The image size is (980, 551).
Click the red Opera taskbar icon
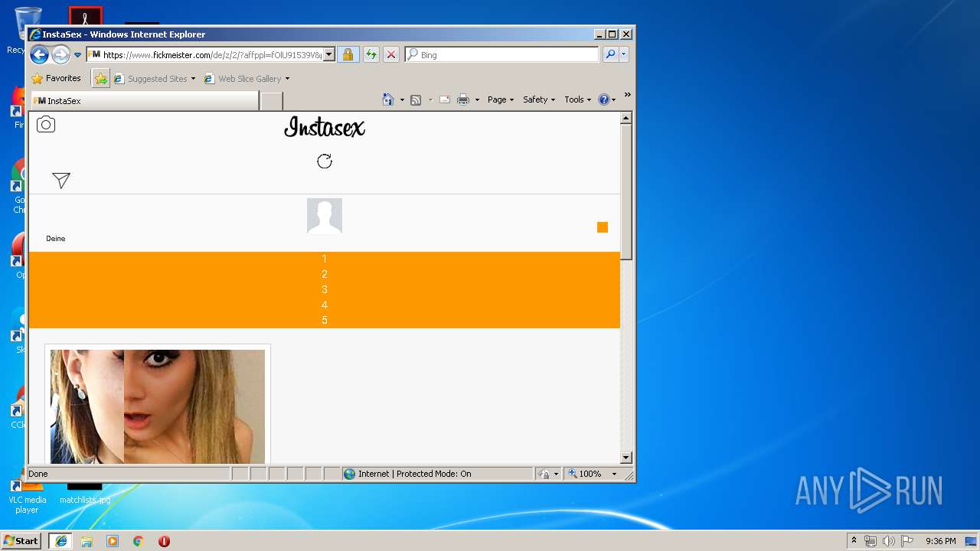click(164, 540)
